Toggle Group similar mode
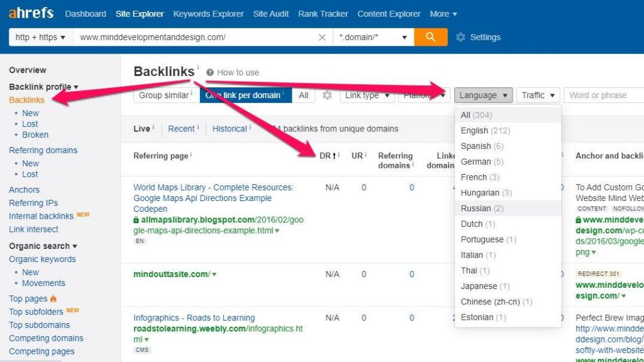Screen dimensions: 644x362 [166, 96]
